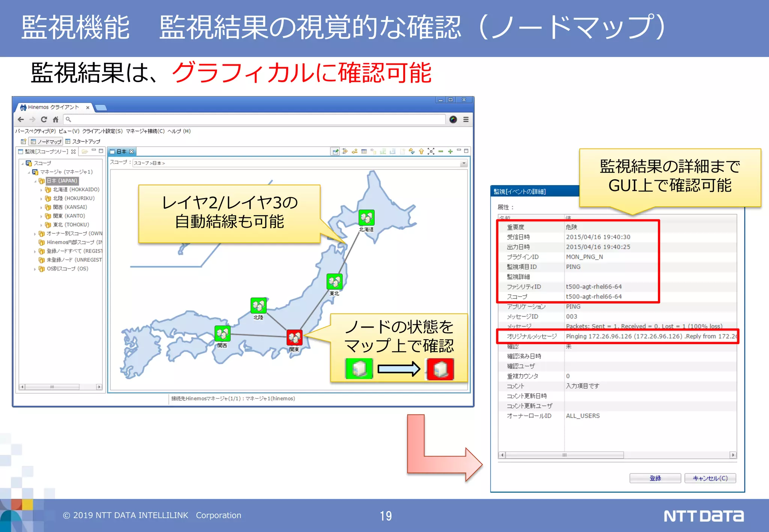The height and width of the screenshot is (532, 769).
Task: Open the スコープ path dropdown
Action: [x=464, y=163]
